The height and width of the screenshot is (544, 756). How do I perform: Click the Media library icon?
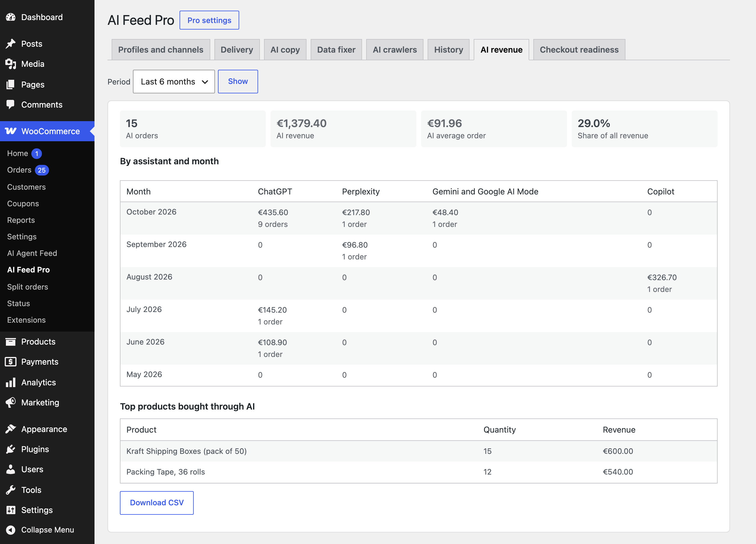coord(11,64)
